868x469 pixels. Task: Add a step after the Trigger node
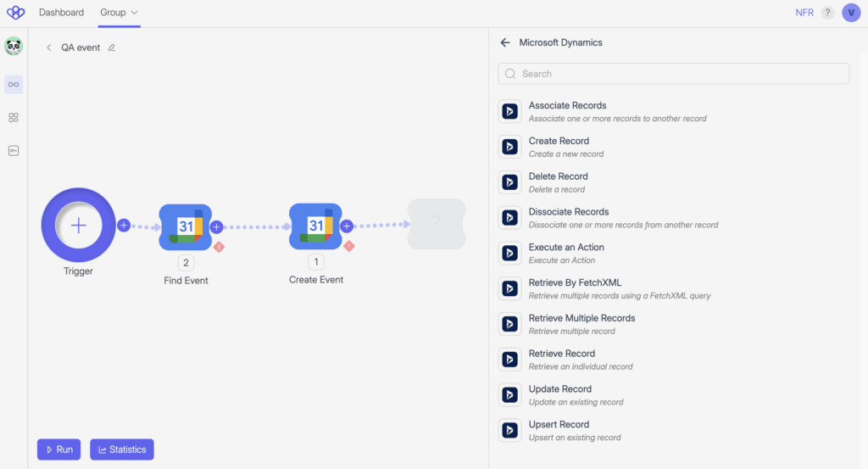pyautogui.click(x=124, y=226)
